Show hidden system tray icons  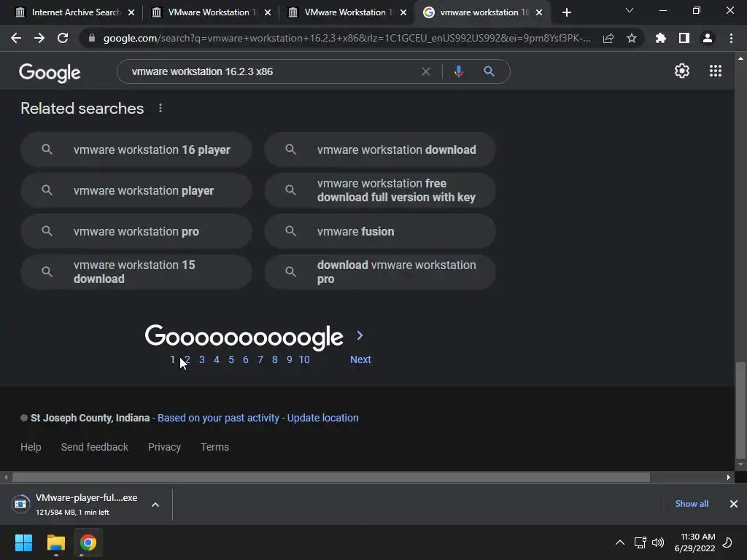[x=620, y=542]
